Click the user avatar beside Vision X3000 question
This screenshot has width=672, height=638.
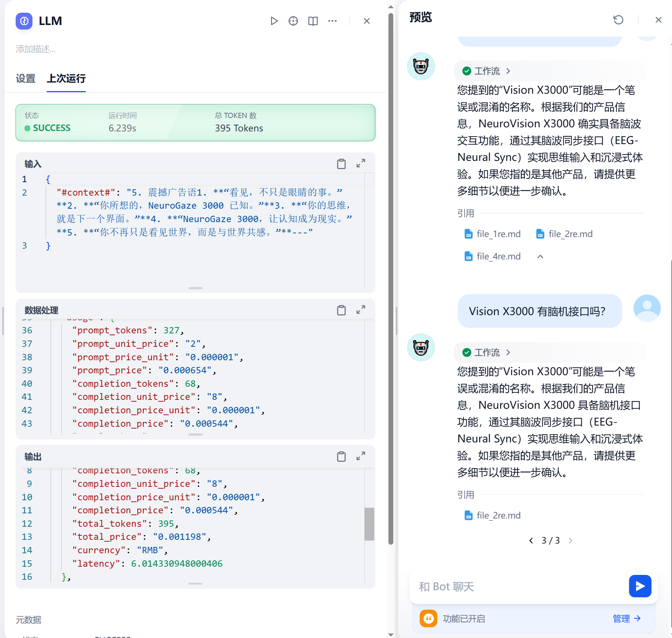point(647,308)
